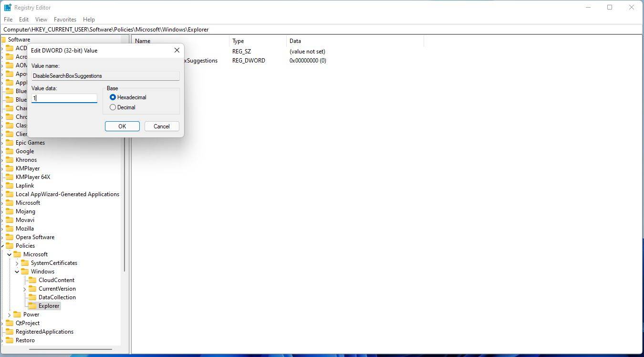Click the Mojang folder icon
This screenshot has height=357, width=644.
click(10, 211)
